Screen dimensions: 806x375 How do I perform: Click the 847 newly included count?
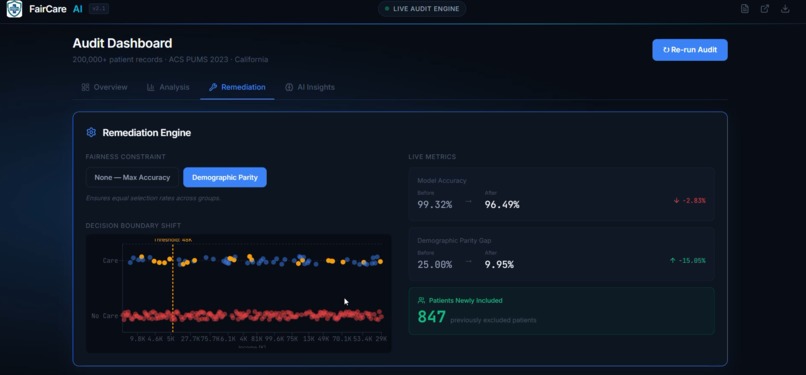pyautogui.click(x=431, y=317)
